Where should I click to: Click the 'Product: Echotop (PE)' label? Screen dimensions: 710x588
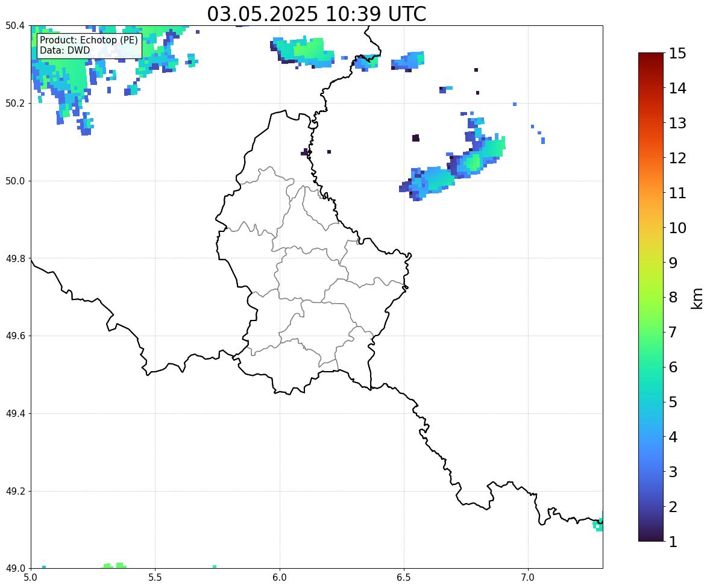pos(89,40)
